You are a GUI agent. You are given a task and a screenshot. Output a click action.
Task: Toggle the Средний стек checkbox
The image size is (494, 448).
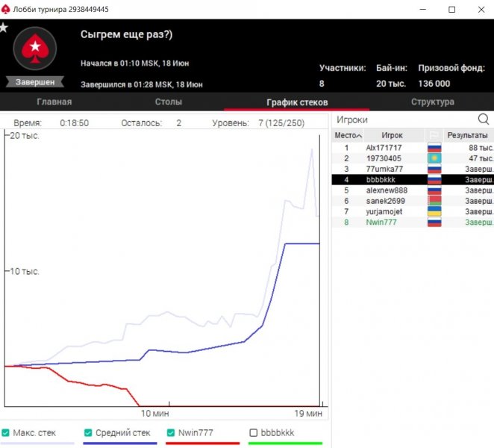pyautogui.click(x=89, y=432)
